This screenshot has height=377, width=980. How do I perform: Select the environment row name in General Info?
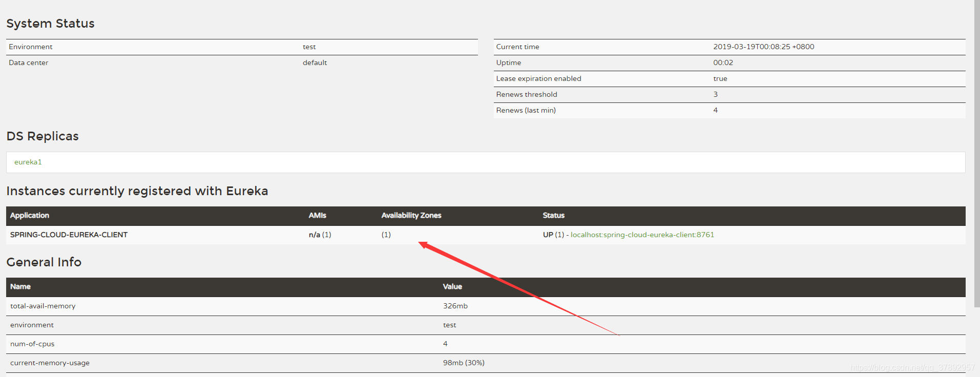point(32,325)
